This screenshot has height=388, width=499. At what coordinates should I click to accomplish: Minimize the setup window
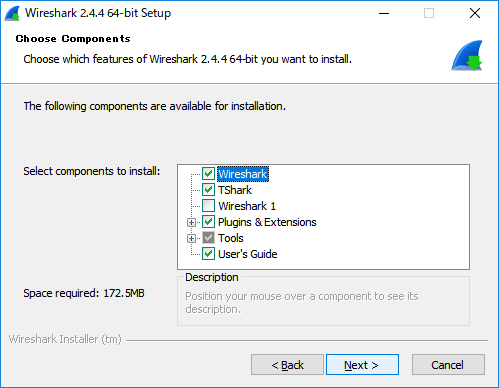(384, 13)
